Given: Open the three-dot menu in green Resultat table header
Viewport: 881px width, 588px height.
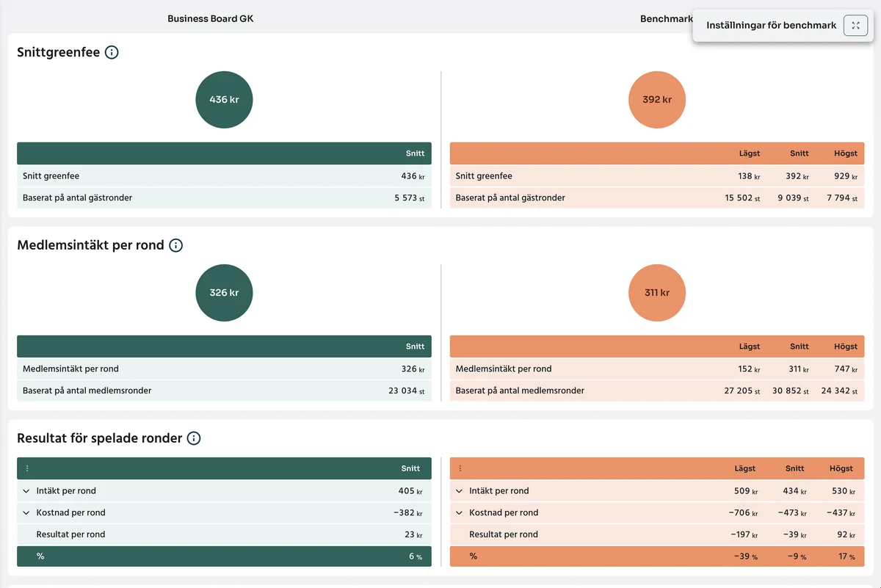Looking at the screenshot, I should pyautogui.click(x=28, y=468).
